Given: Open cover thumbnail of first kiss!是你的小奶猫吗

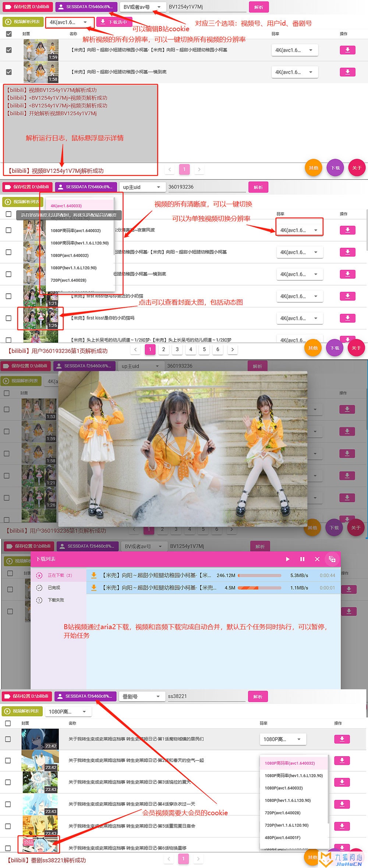Looking at the screenshot, I should tap(40, 318).
